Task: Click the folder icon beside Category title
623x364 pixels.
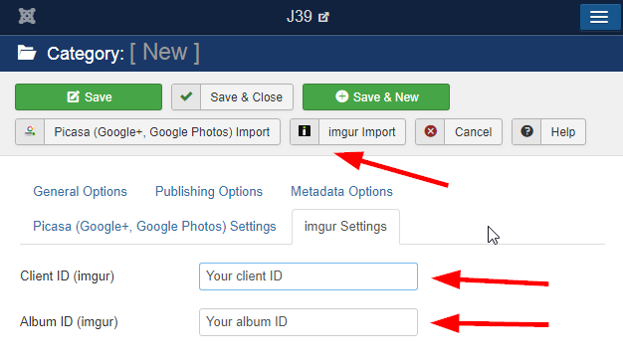Action: (x=27, y=53)
